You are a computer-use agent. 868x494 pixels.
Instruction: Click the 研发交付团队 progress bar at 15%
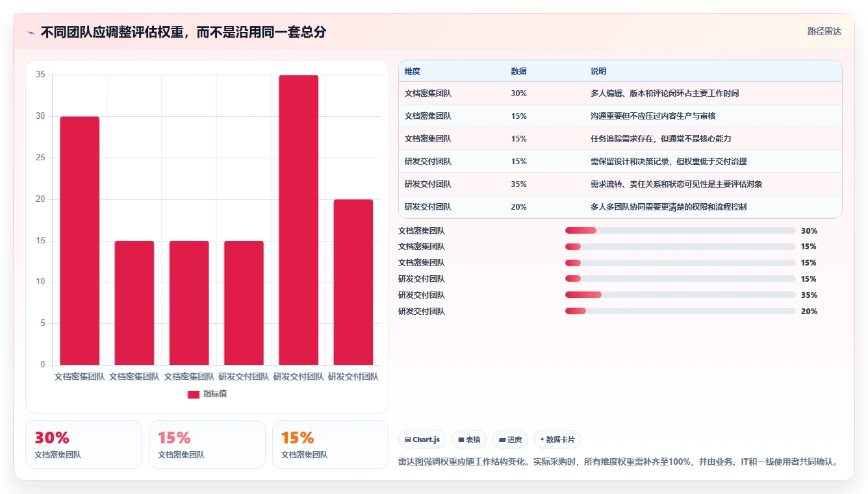pos(680,278)
